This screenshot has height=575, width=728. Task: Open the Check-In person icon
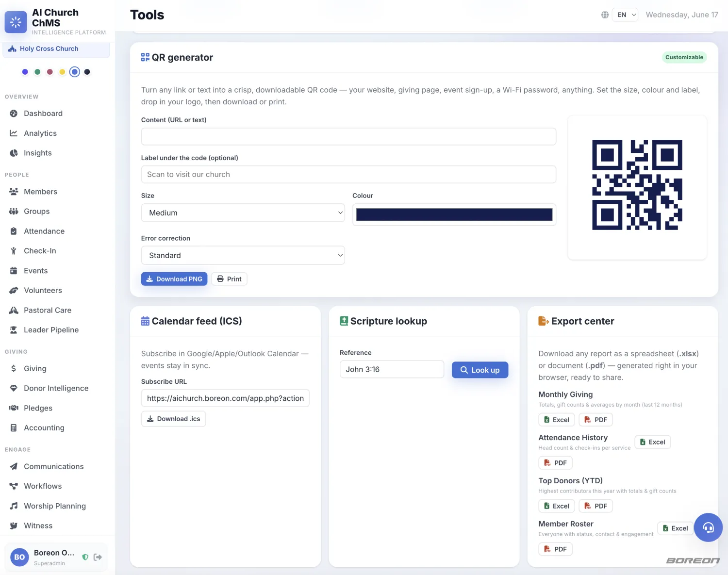pyautogui.click(x=14, y=251)
